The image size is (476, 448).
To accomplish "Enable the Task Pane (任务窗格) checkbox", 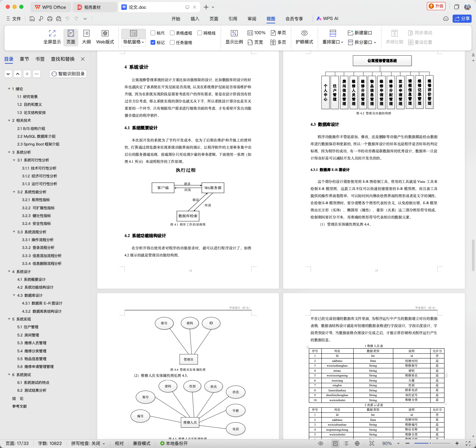I will click(x=172, y=42).
